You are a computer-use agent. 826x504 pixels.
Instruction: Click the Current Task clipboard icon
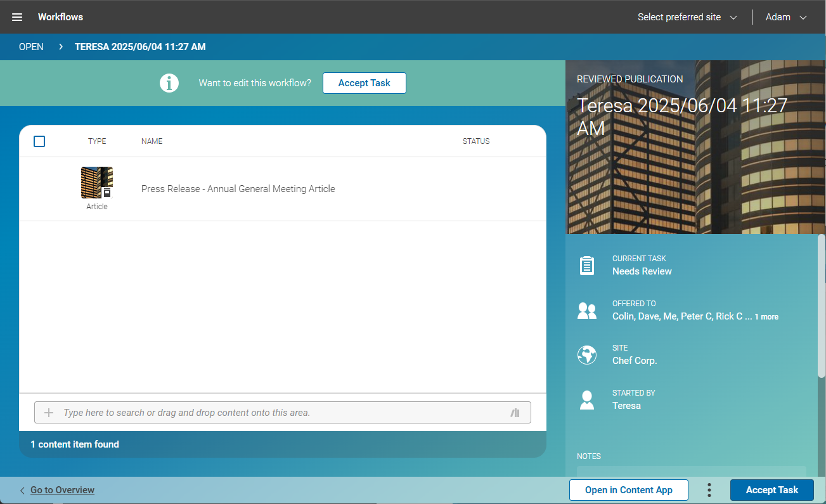586,265
